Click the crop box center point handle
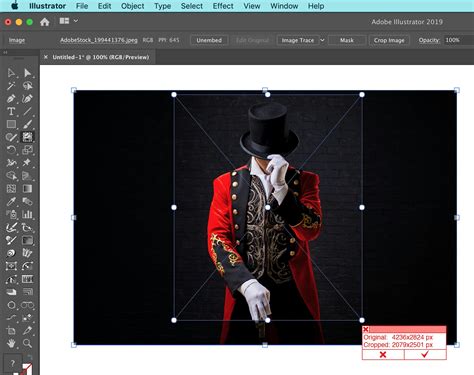Viewport: 474px width, 375px height. point(268,207)
